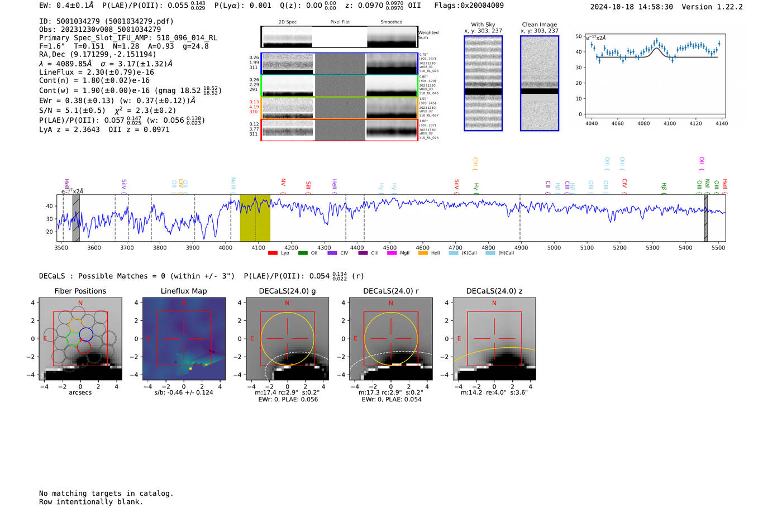782x532 pixels.
Task: Click the Flags:0x20004009 text
Action: [x=469, y=6]
